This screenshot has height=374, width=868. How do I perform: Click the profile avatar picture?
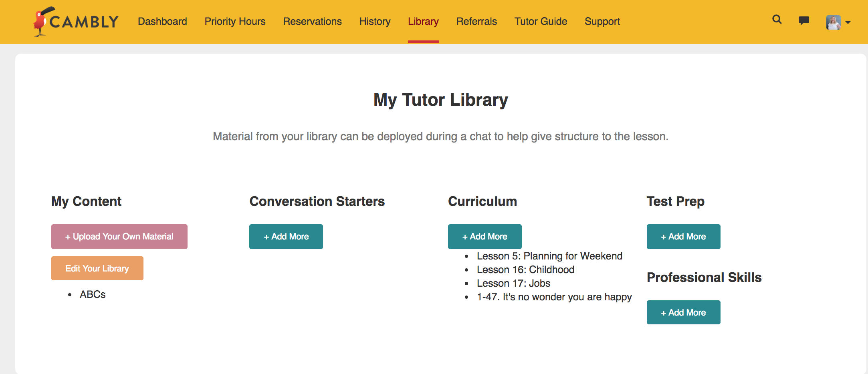click(x=834, y=22)
